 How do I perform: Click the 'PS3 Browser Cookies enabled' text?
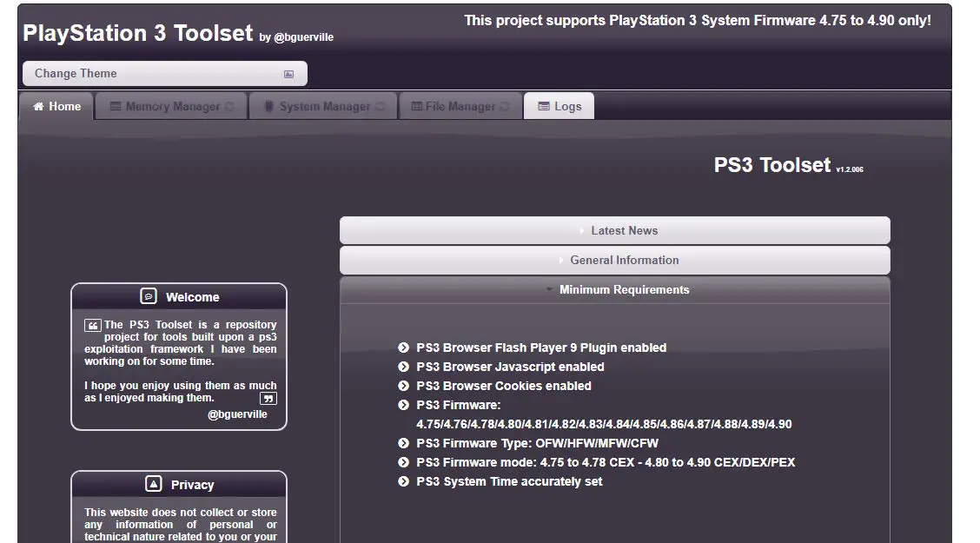[x=504, y=386]
